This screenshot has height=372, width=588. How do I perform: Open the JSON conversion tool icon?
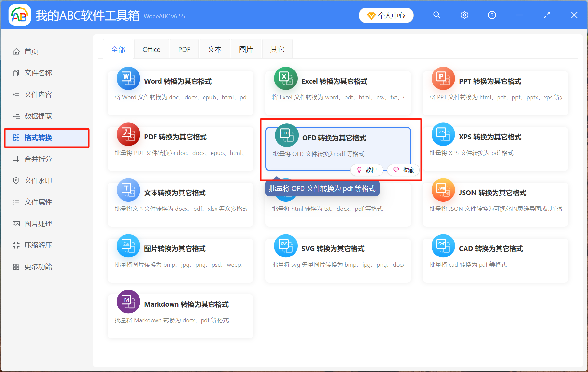(443, 190)
